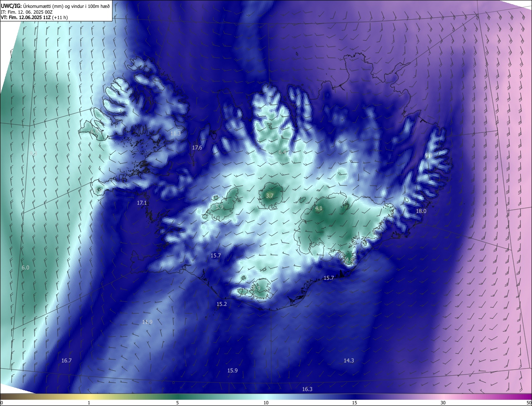Click the colorbar tick label 15
532x406 pixels.
click(x=355, y=403)
